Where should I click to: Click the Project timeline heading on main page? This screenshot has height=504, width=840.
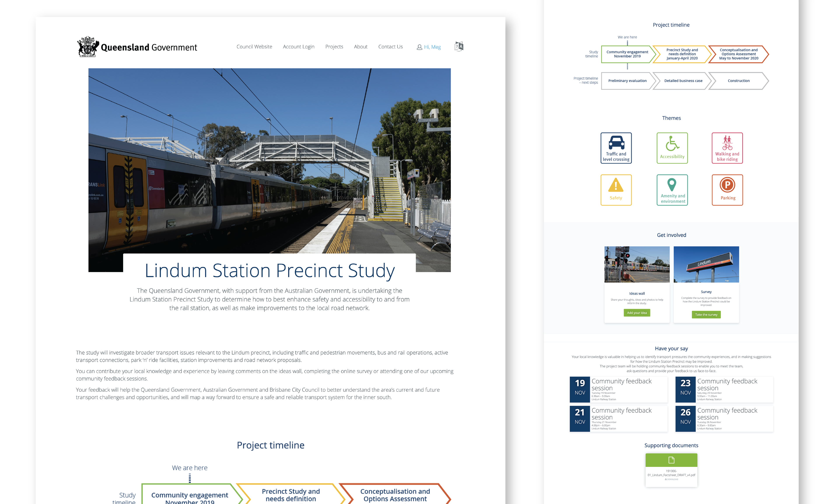[x=270, y=445]
